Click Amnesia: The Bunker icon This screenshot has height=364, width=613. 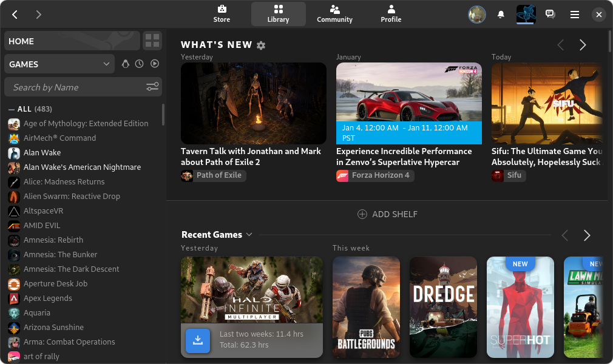pos(14,255)
